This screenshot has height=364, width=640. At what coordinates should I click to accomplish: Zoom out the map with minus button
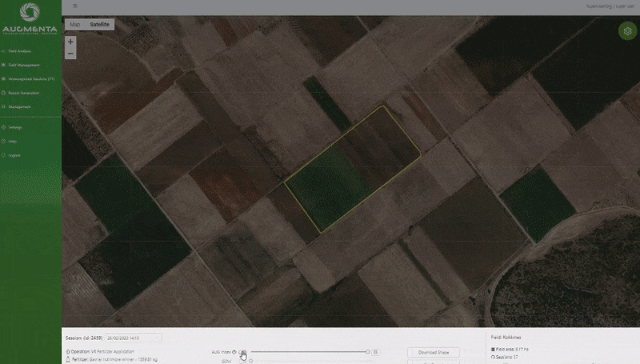[70, 54]
